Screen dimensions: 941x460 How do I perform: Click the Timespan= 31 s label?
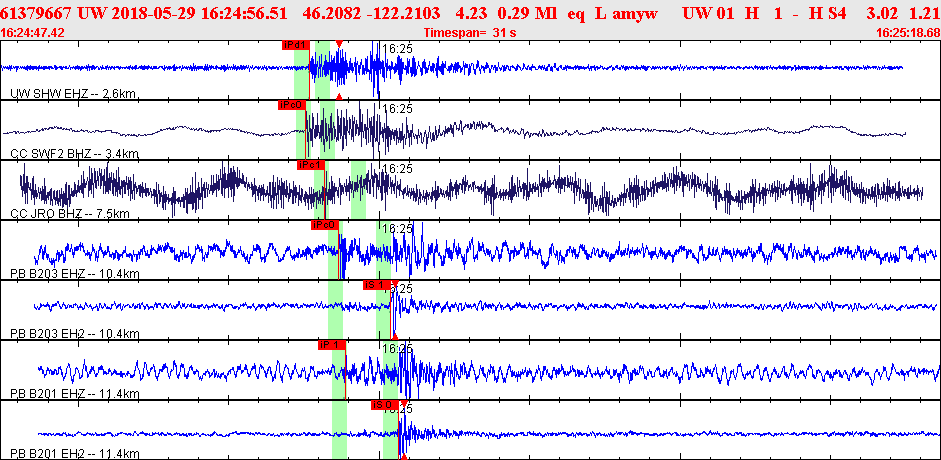(470, 33)
